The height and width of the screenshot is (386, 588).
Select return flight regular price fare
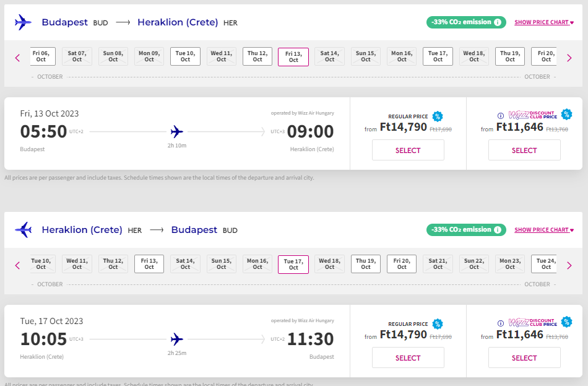point(408,358)
